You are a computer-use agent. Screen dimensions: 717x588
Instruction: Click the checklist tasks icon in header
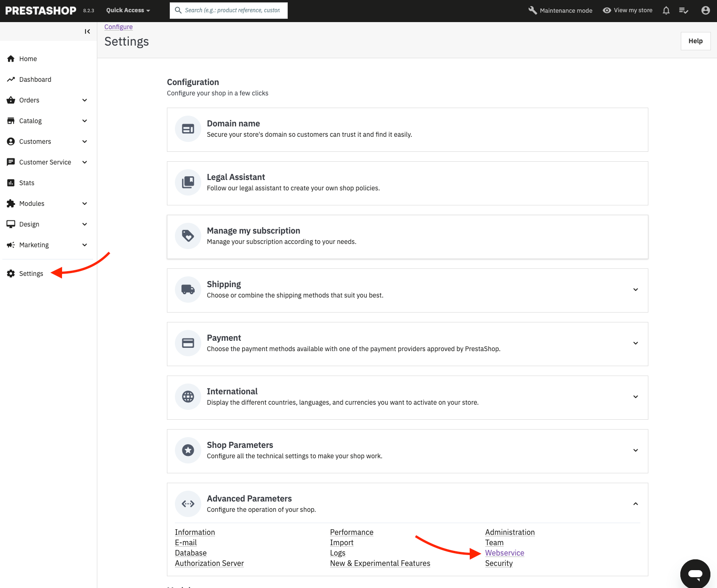(684, 10)
